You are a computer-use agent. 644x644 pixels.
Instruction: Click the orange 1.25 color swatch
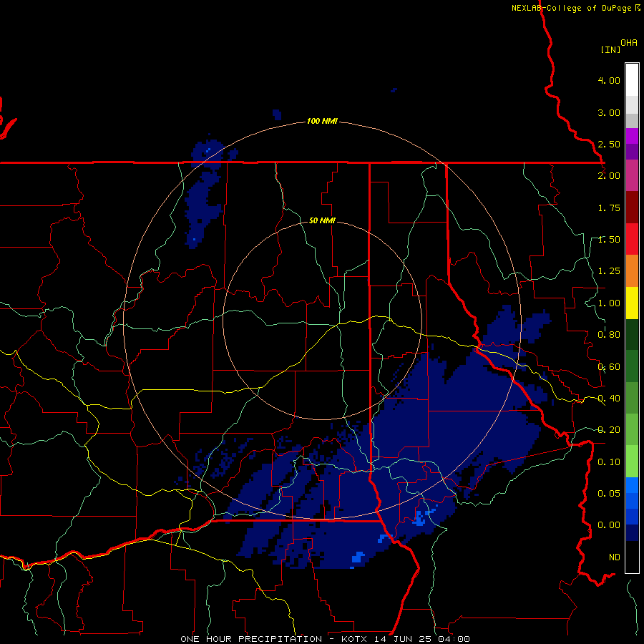point(632,270)
